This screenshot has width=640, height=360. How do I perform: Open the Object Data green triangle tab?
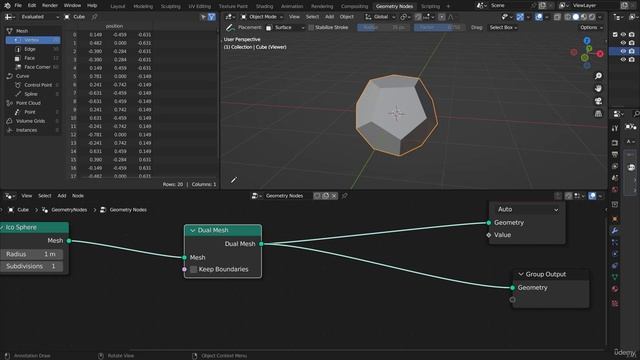[x=615, y=277]
